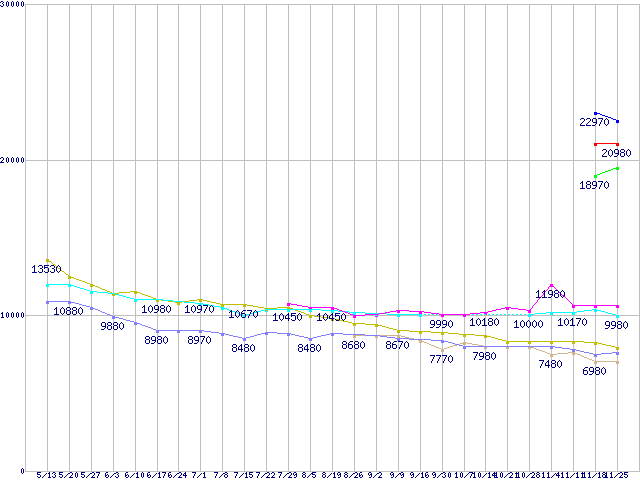Select the 20980 red line label

616,153
